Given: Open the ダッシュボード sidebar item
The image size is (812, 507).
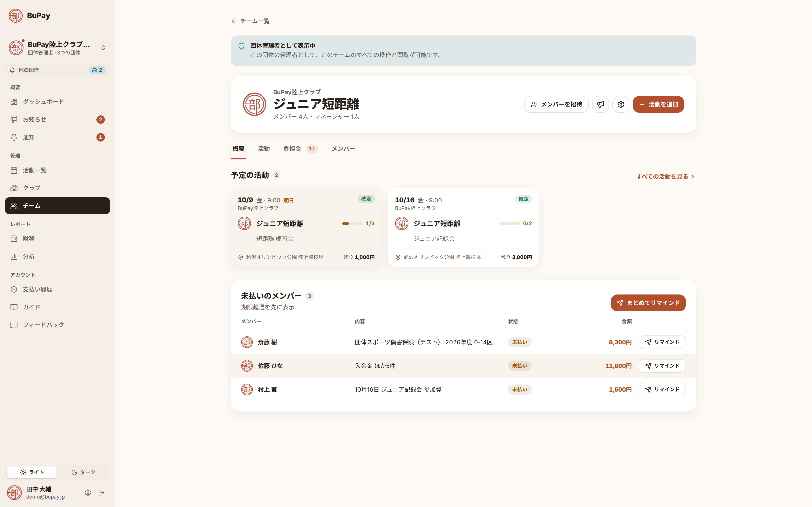Looking at the screenshot, I should point(57,102).
